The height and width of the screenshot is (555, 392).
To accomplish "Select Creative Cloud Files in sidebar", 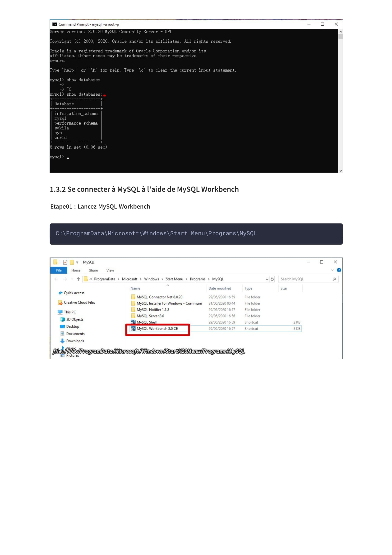I will tap(77, 302).
